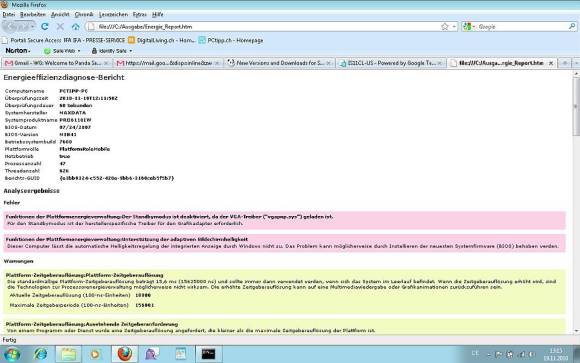Viewport: 580px width, 363px height.
Task: Open the Windows Start menu
Action: click(x=12, y=354)
